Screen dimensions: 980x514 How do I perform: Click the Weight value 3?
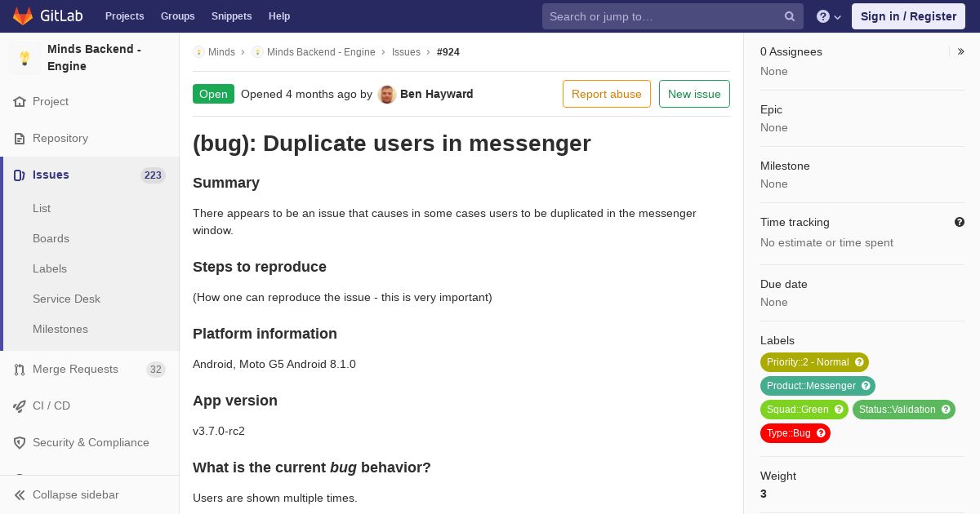pos(764,494)
